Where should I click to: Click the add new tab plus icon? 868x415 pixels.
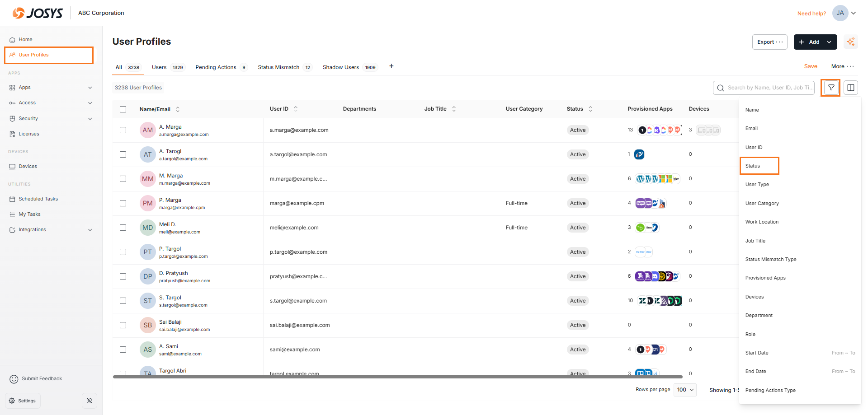pos(392,66)
